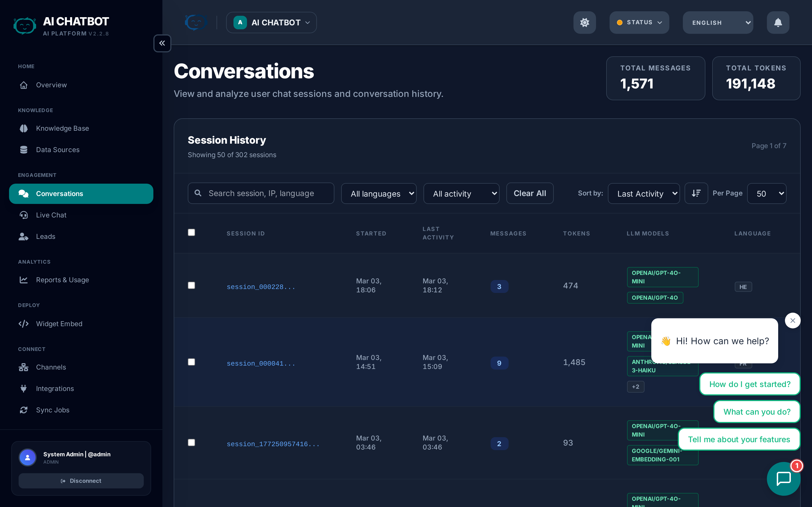Screen dimensions: 812x507
Task: Click the notification bell icon
Action: tap(778, 23)
